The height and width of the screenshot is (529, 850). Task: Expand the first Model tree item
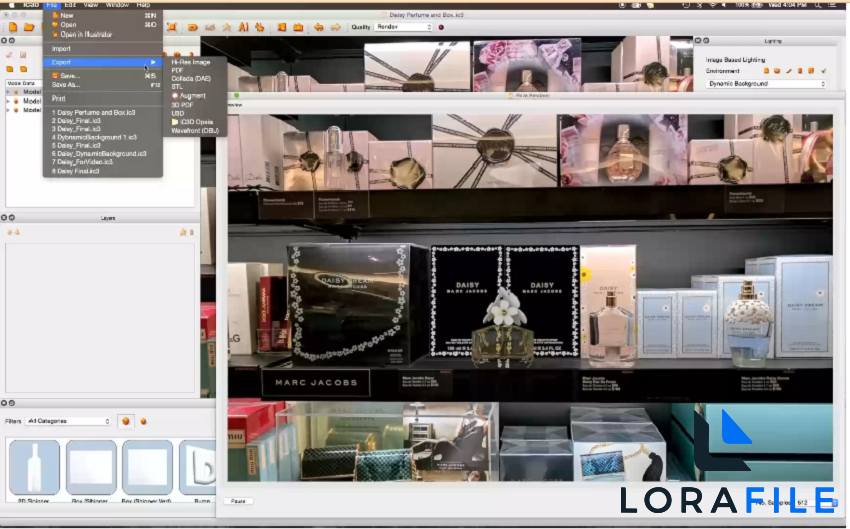click(8, 92)
